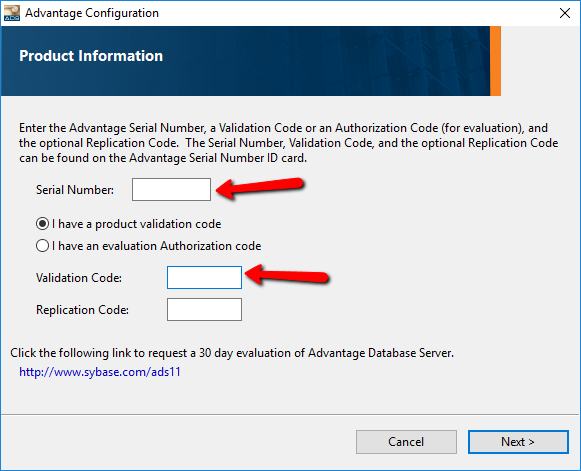Click inside the Validation Code field

point(204,277)
